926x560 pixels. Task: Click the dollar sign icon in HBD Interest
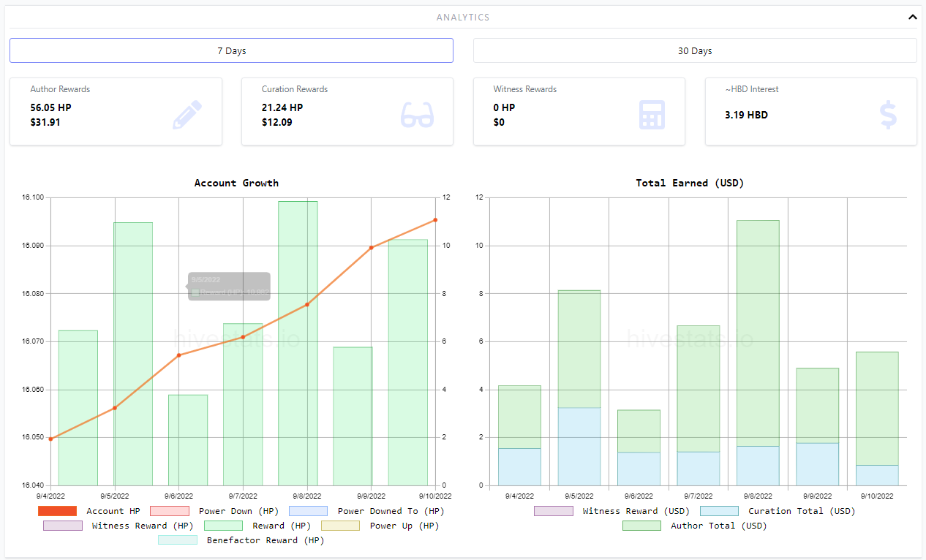tap(888, 115)
